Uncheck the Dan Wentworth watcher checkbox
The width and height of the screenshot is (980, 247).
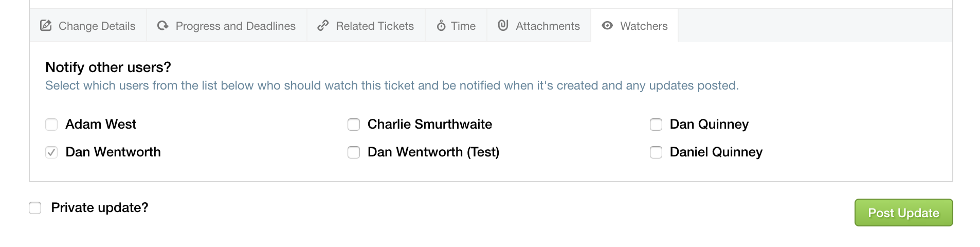point(51,152)
